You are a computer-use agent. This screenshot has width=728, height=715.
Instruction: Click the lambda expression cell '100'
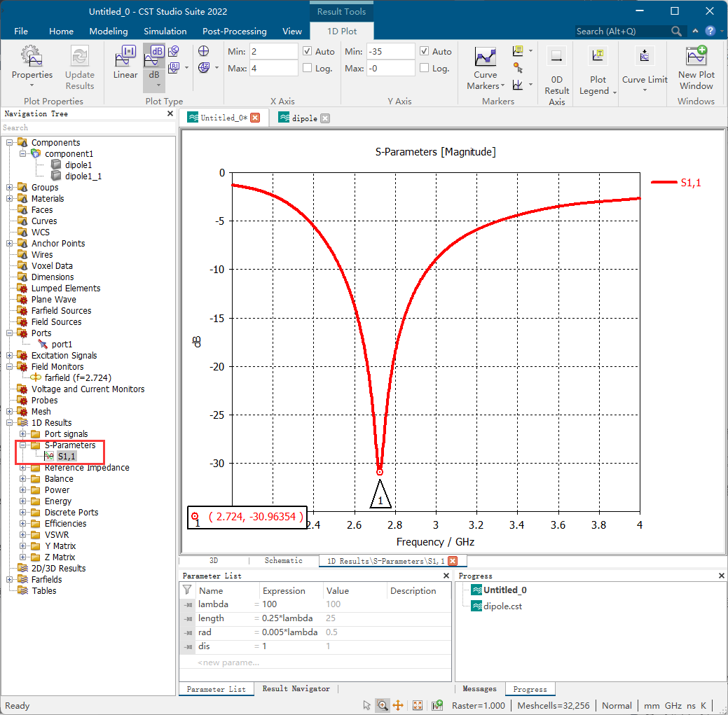point(269,604)
